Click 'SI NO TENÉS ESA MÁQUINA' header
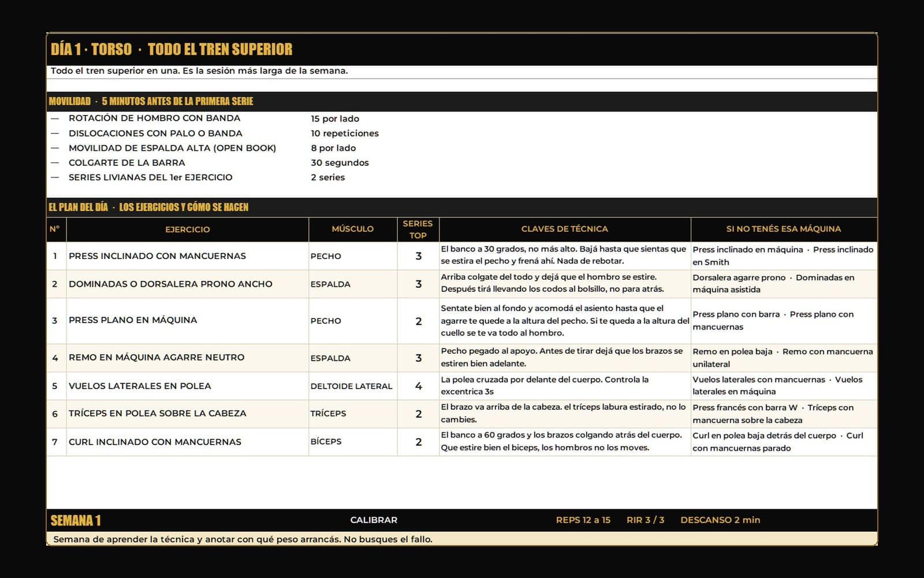 click(x=784, y=229)
